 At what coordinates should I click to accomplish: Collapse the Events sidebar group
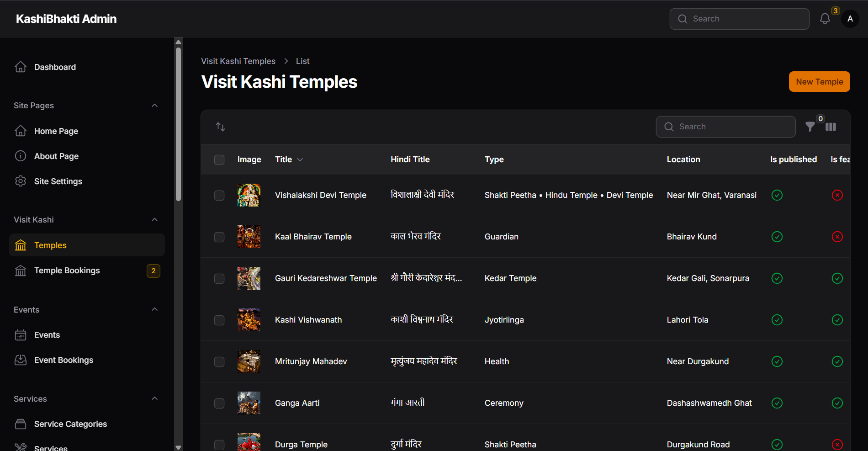(x=155, y=309)
